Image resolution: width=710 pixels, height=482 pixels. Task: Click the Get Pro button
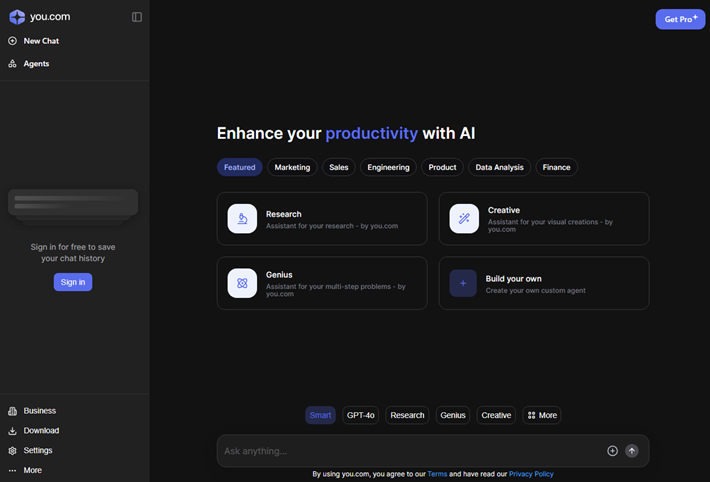pos(680,19)
